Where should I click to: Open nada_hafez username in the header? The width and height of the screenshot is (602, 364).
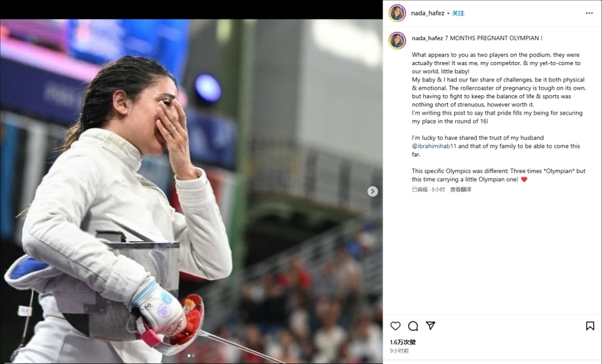tap(428, 13)
